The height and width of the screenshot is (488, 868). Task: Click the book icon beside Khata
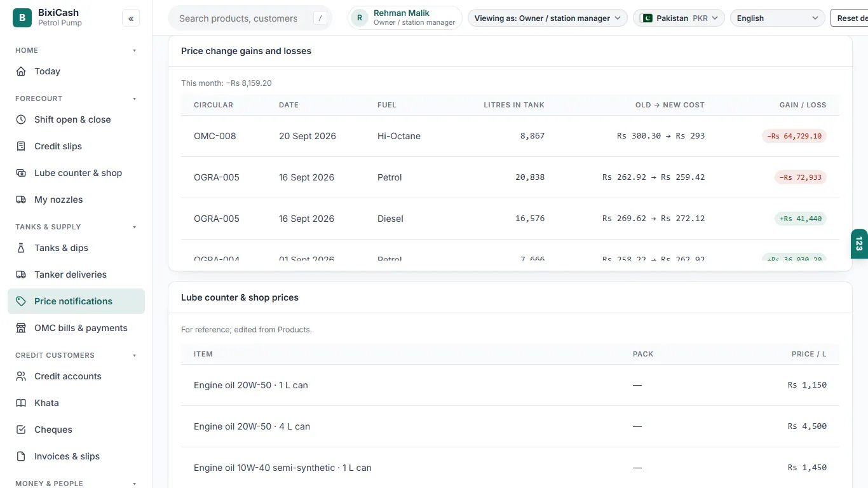click(x=21, y=403)
